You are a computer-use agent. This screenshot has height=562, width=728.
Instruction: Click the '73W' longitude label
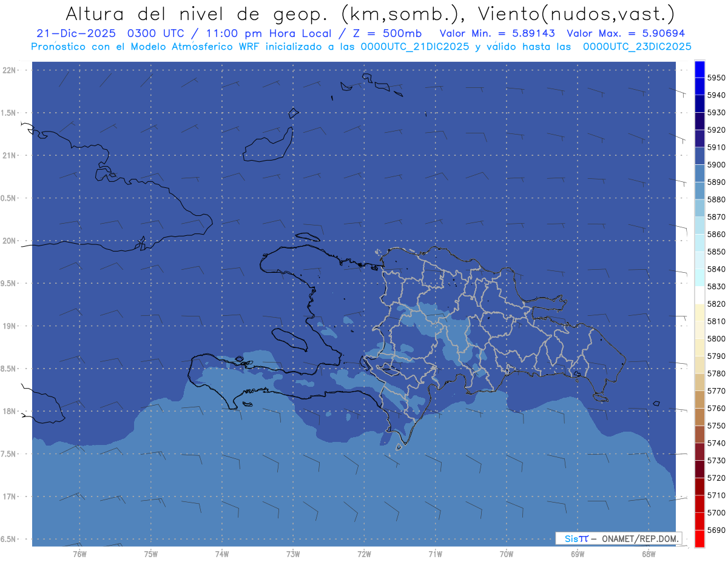(x=293, y=554)
